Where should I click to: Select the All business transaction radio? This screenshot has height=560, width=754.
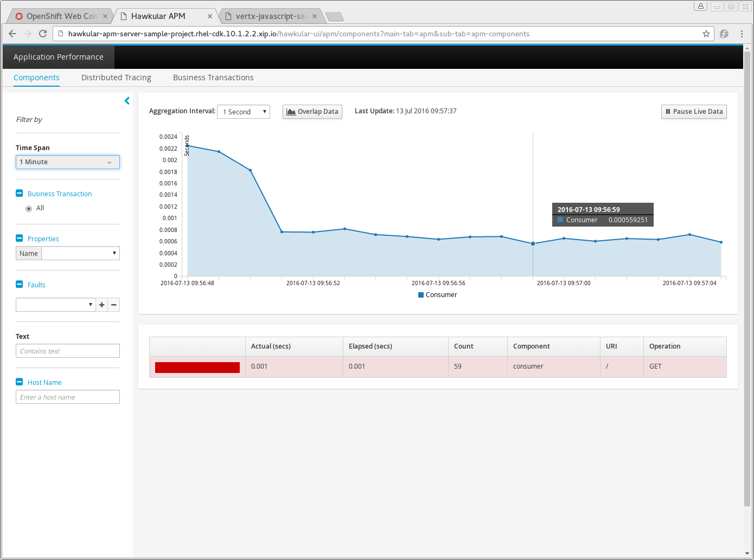coord(29,209)
